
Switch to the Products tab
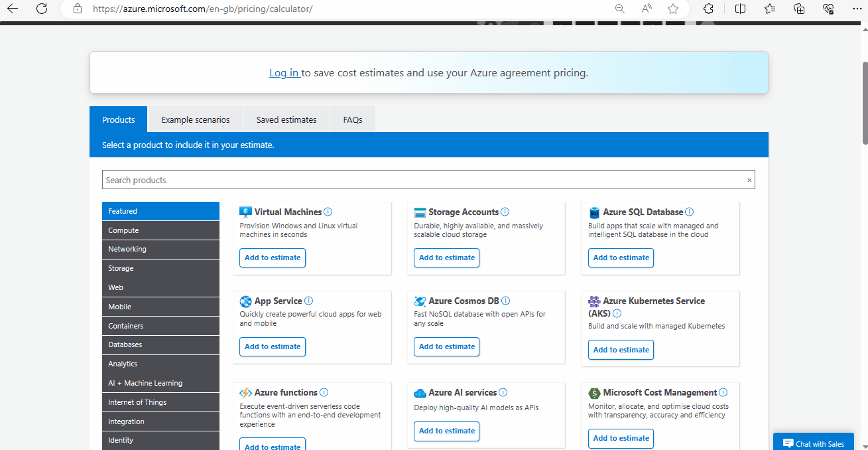[x=119, y=119]
